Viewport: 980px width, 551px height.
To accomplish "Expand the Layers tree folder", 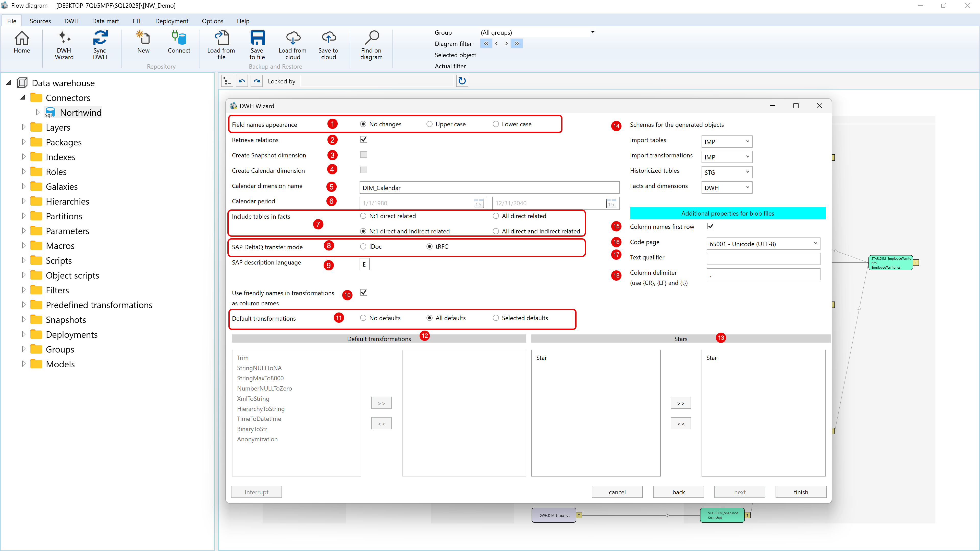I will 23,127.
